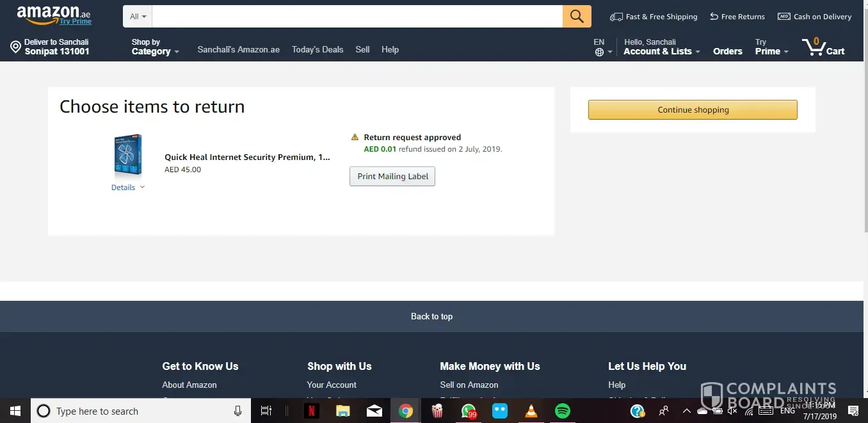Click Back to top
Viewport: 868px width, 423px height.
click(431, 316)
